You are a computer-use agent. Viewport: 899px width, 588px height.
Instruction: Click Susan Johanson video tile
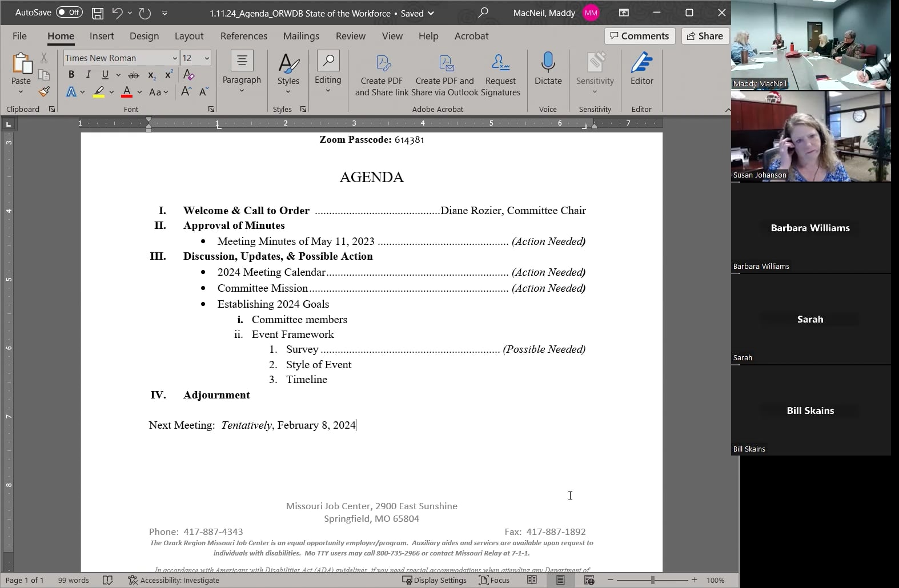(811, 136)
